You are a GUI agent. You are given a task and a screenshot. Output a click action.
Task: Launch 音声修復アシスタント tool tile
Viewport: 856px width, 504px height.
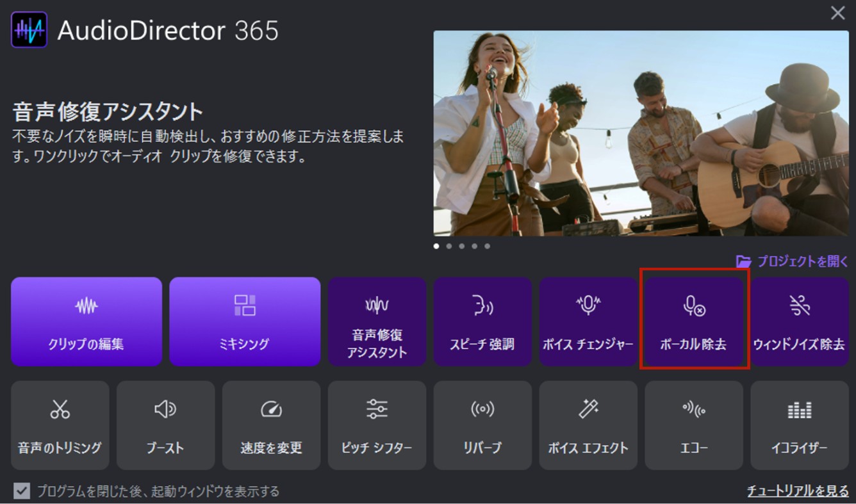coord(377,321)
